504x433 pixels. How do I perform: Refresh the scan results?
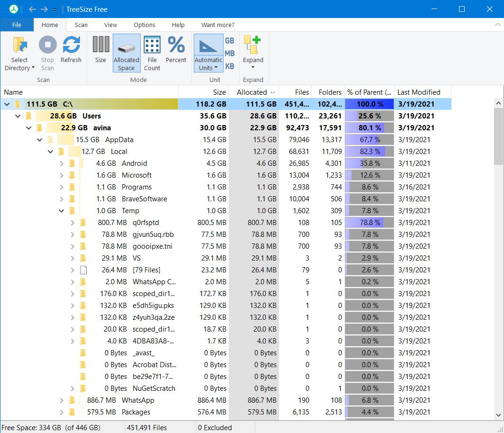click(x=71, y=49)
